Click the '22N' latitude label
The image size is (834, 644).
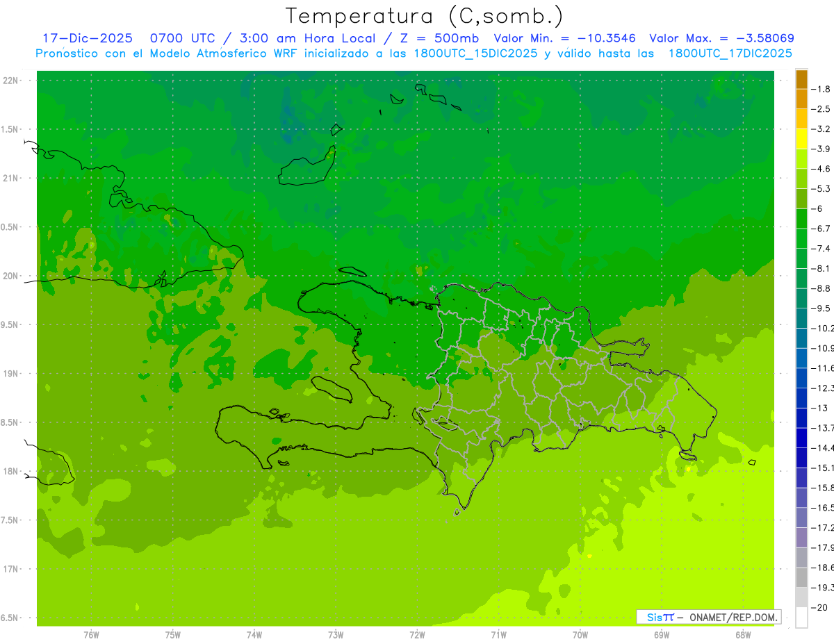coord(10,81)
